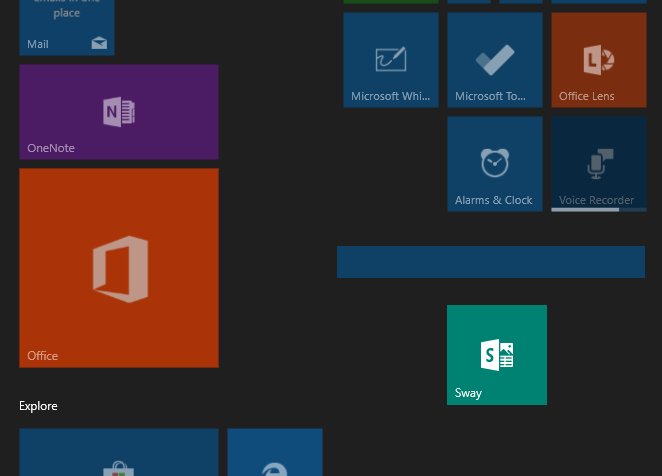Image resolution: width=662 pixels, height=476 pixels.
Task: Launch the OneNote tile
Action: pyautogui.click(x=119, y=112)
